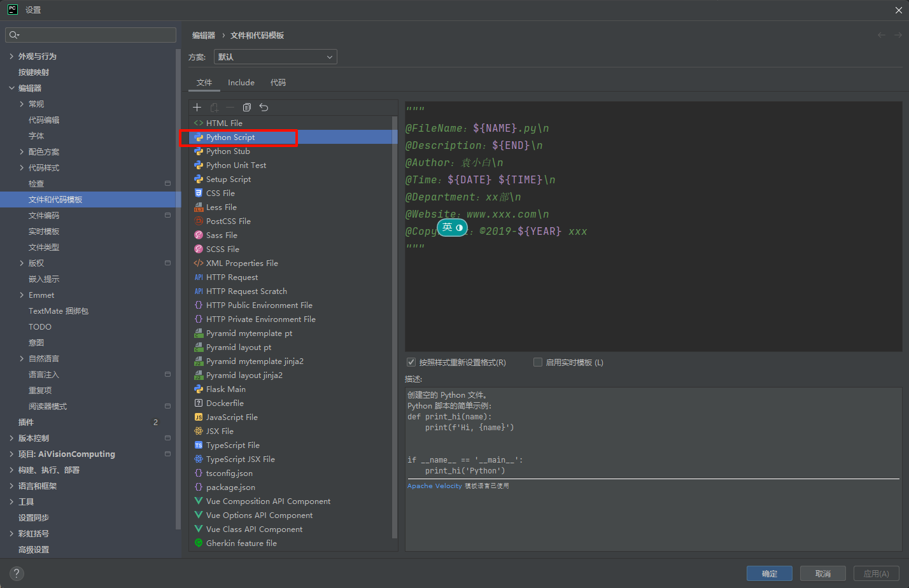
Task: Click the SCSS File icon
Action: coord(199,249)
